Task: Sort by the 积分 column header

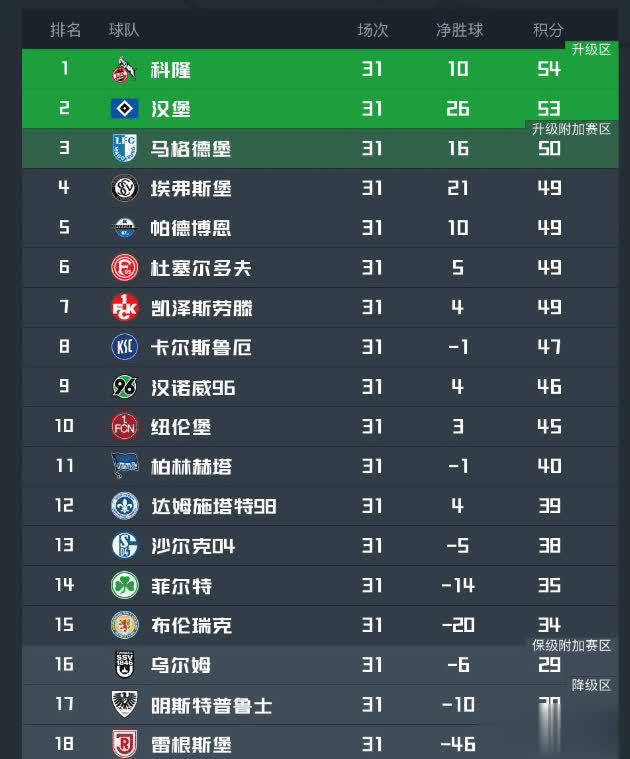Action: click(x=548, y=30)
